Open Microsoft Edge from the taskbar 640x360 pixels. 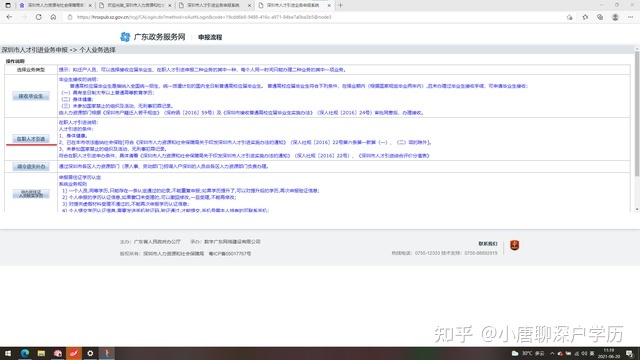point(25,353)
